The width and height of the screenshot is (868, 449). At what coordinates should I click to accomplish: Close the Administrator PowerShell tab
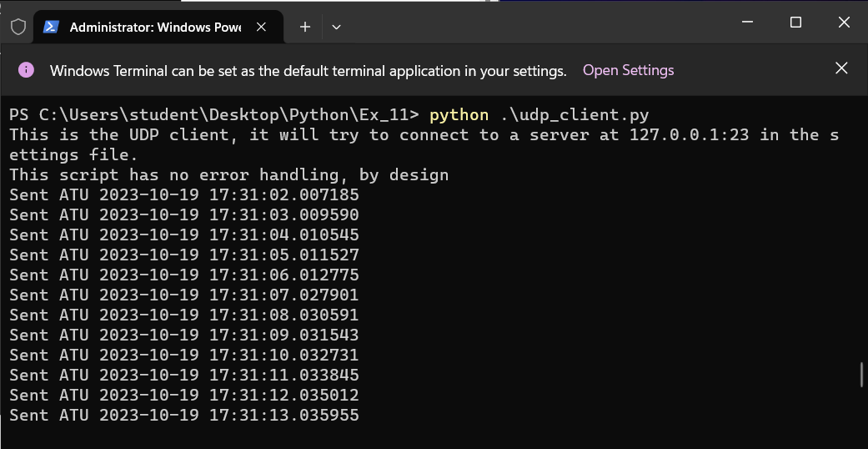point(261,27)
